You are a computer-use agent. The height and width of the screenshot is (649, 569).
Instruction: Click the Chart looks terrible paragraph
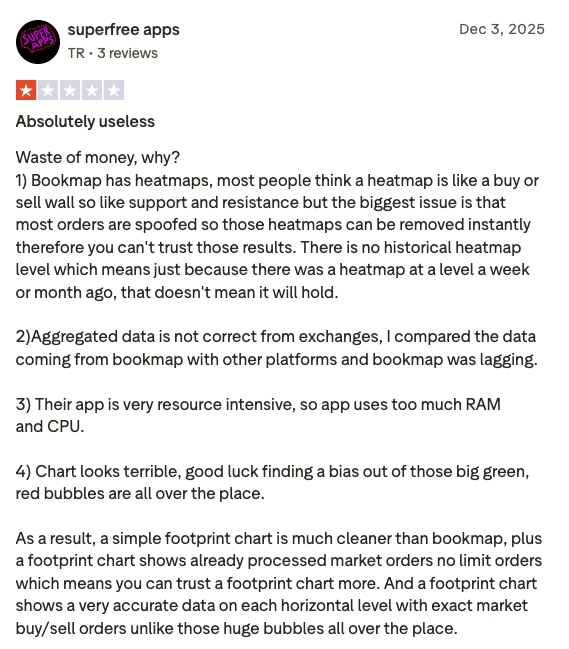272,482
